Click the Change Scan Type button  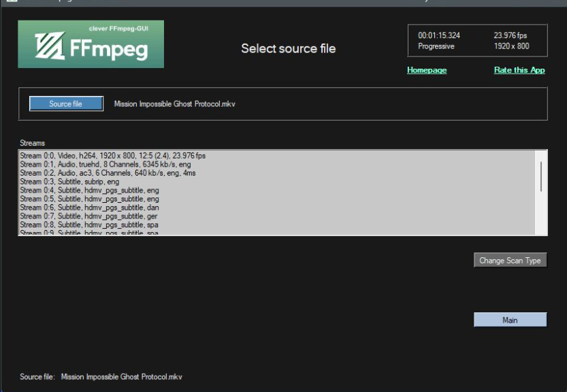click(511, 261)
